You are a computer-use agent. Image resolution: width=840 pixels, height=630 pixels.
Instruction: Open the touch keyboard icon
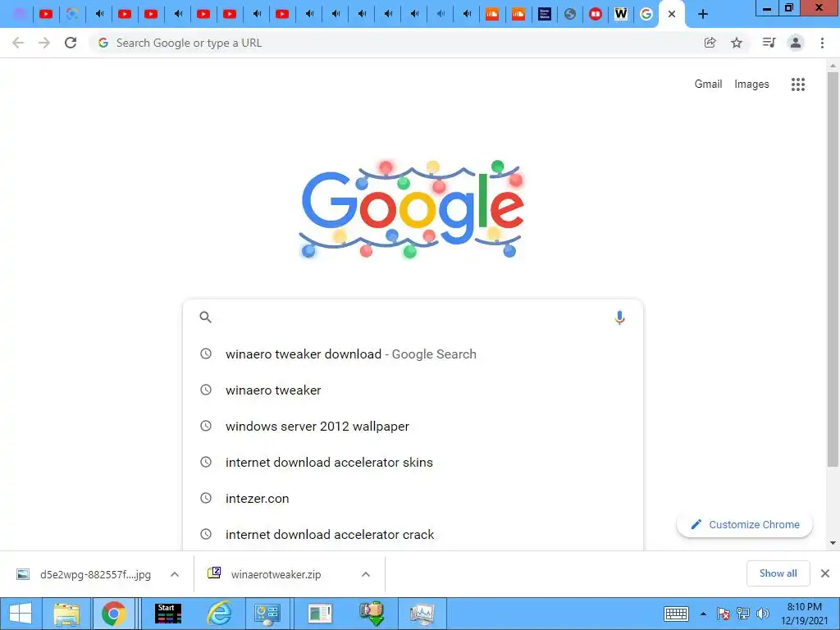676,614
